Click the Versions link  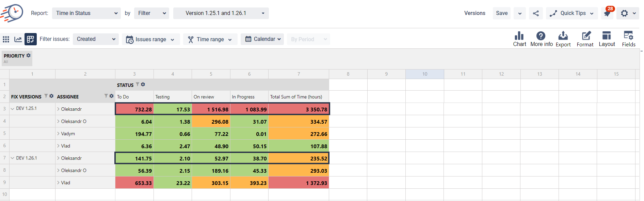pyautogui.click(x=474, y=13)
